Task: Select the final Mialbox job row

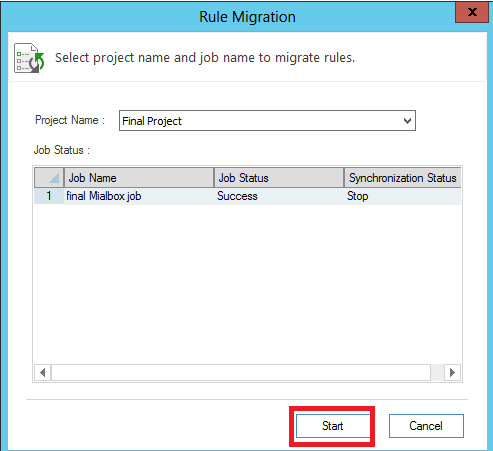Action: (248, 196)
